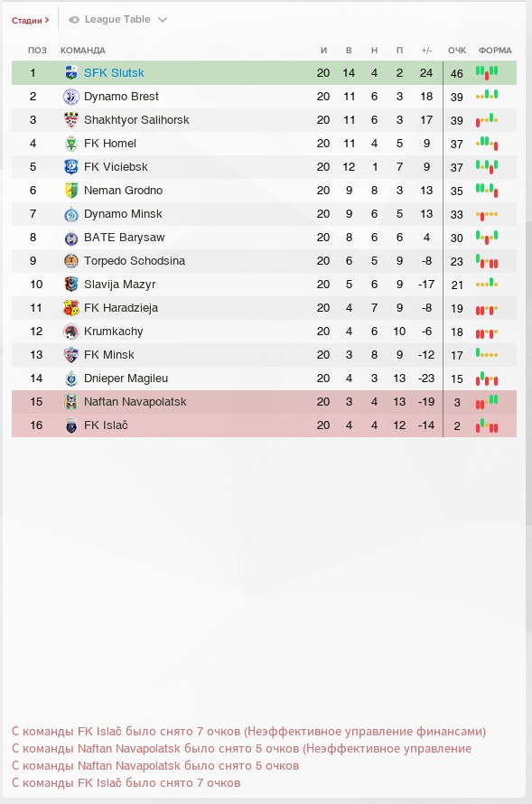Expand the League Table dropdown chevron
This screenshot has width=532, height=804.
click(163, 20)
